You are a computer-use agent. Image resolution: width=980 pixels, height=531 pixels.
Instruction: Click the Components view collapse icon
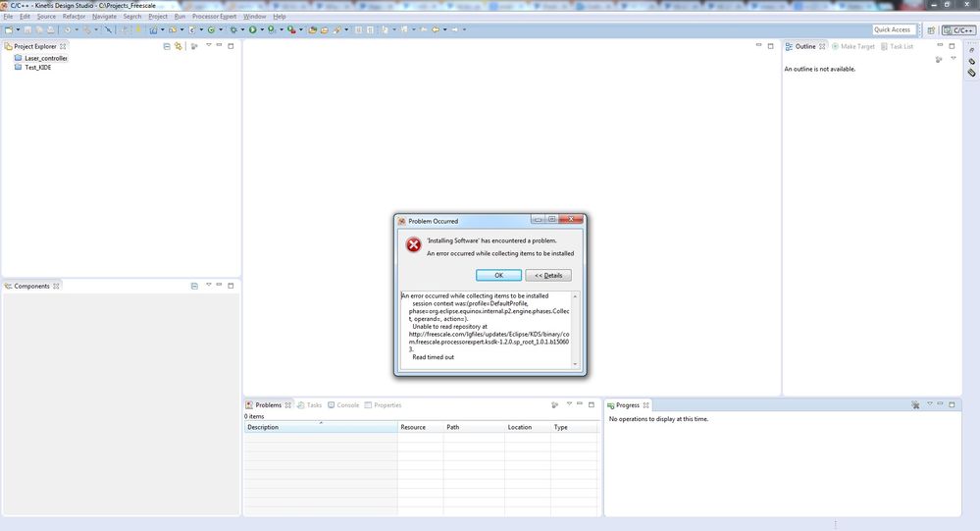(x=194, y=286)
